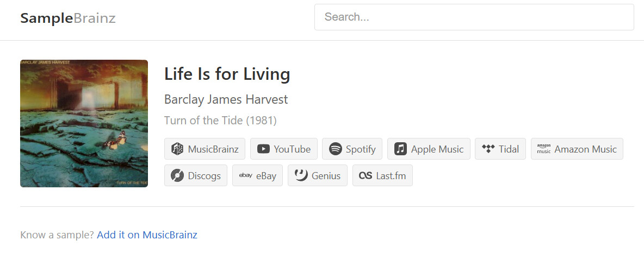The height and width of the screenshot is (253, 644).
Task: Click the Spotify logo icon
Action: [336, 149]
